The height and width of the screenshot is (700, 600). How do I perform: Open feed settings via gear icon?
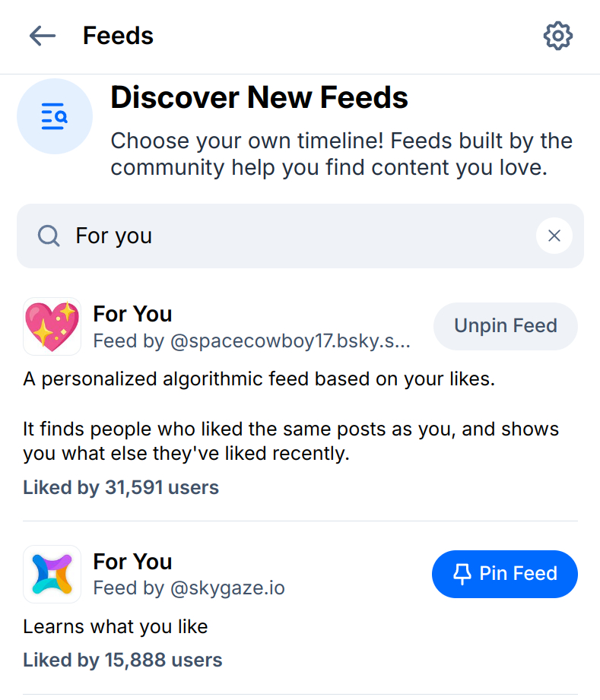[x=557, y=36]
